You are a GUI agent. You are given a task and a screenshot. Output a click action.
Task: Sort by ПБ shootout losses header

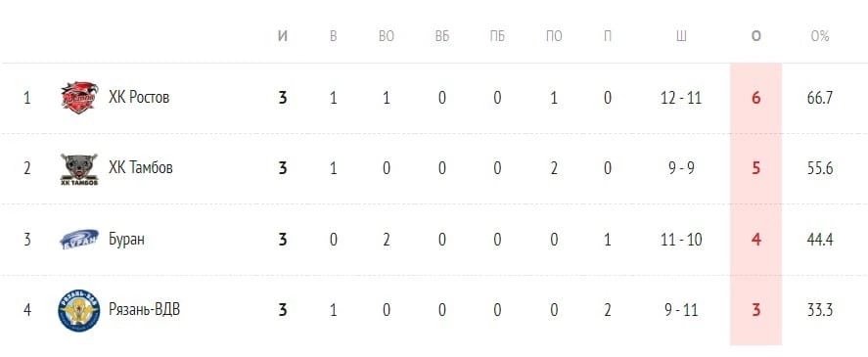(x=497, y=36)
